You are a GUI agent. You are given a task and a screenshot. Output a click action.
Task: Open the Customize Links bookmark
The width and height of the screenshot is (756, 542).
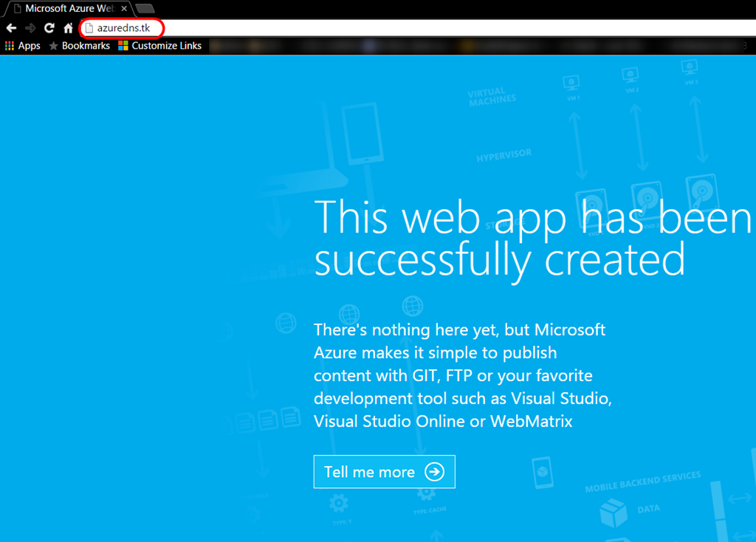(160, 46)
